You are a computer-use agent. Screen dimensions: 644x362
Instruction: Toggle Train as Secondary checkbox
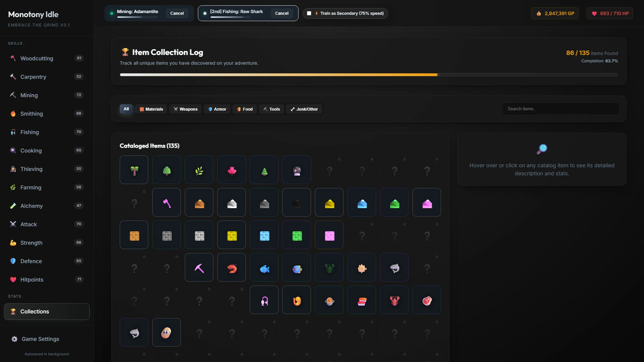tap(309, 13)
